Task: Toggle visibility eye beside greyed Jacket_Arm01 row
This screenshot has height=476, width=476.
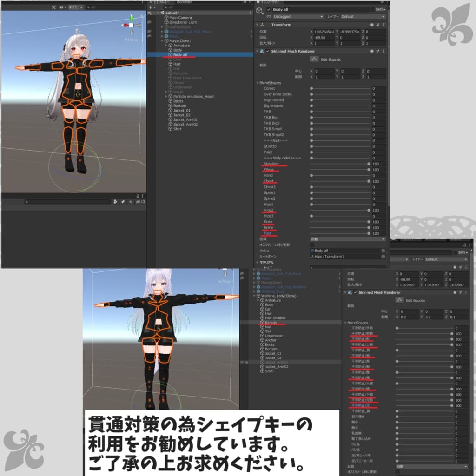Action: click(243, 362)
